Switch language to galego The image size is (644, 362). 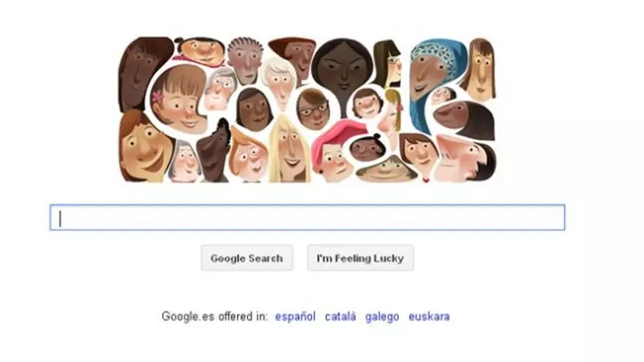[382, 317]
